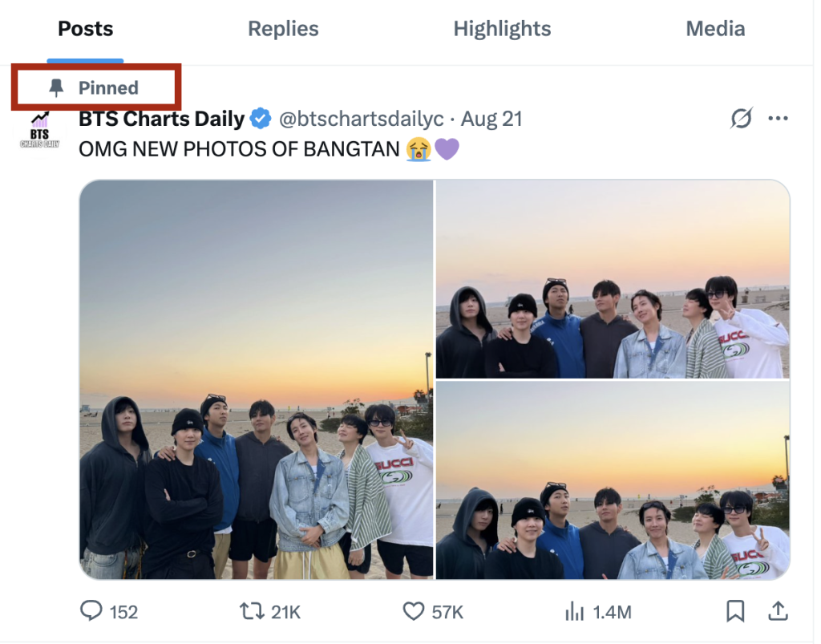Bookmark the BTS Charts Daily post
The width and height of the screenshot is (821, 644).
click(734, 612)
